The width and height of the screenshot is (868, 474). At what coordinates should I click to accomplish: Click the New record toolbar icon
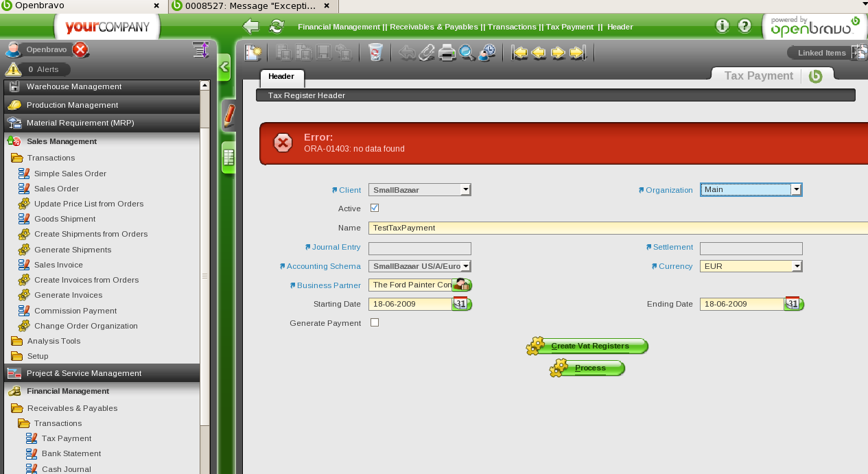253,52
